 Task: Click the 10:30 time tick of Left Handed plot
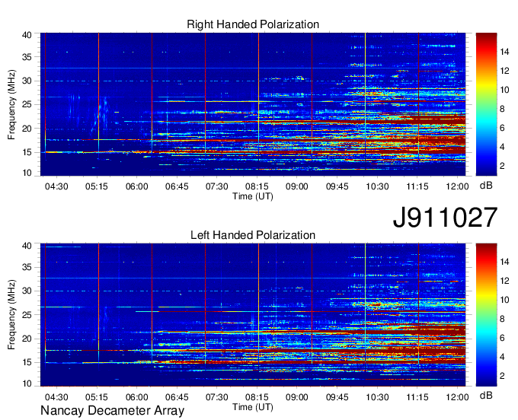[x=377, y=397]
